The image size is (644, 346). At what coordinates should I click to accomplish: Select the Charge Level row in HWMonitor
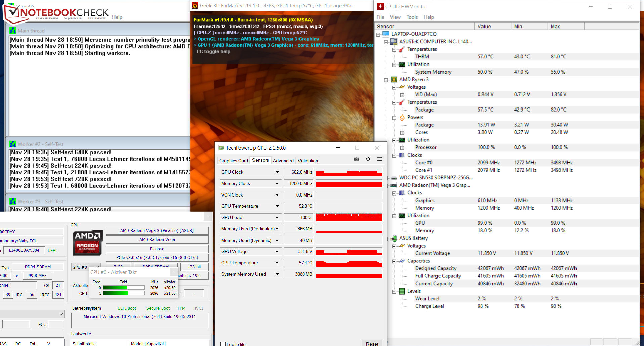click(507, 306)
